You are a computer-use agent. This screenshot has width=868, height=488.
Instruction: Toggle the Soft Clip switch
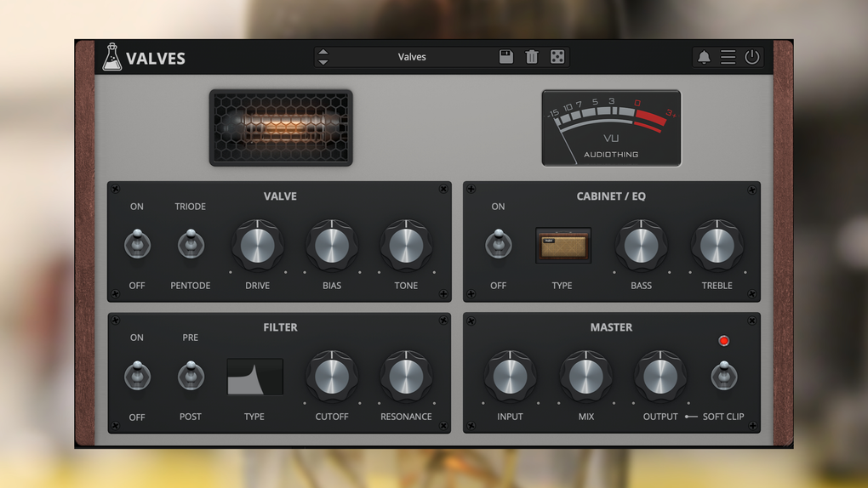tap(723, 376)
